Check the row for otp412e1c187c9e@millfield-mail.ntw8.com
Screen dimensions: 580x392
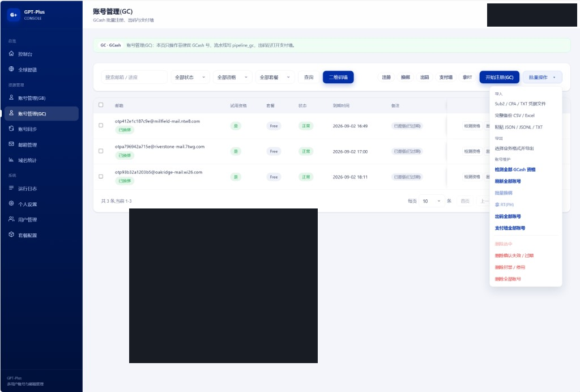101,125
